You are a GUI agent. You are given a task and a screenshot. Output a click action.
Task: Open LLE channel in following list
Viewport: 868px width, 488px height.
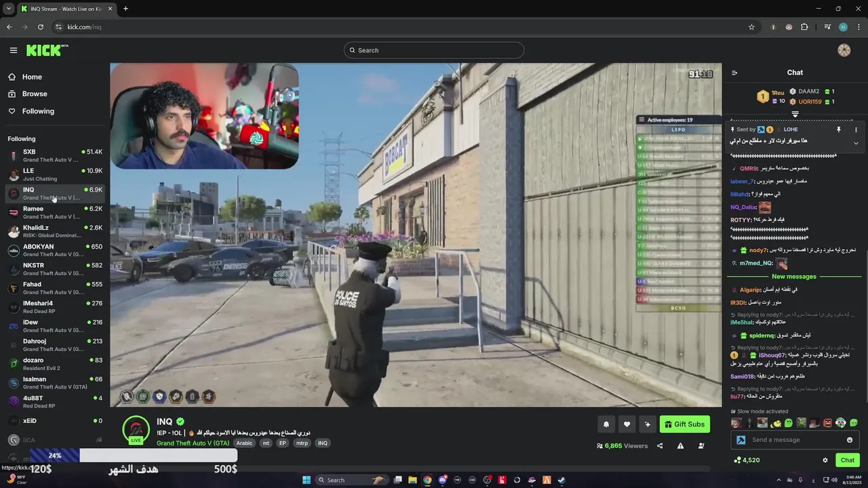54,174
